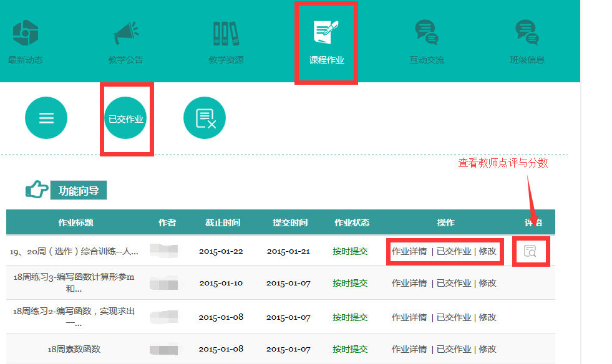Go to 互动交流 chat icon
This screenshot has width=612, height=364.
pos(427,33)
